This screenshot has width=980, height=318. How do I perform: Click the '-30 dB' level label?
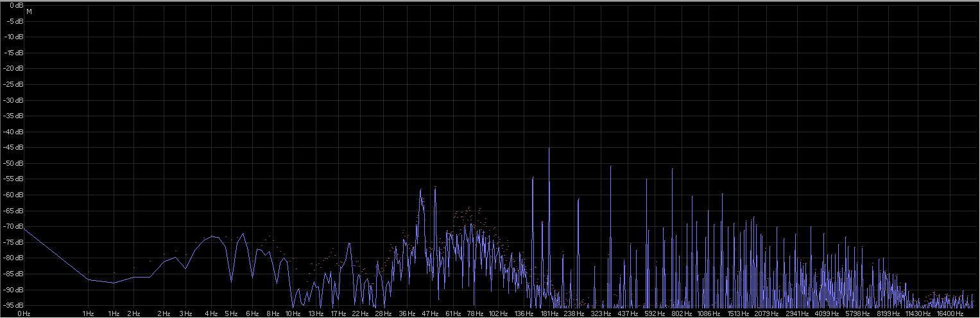pyautogui.click(x=13, y=100)
